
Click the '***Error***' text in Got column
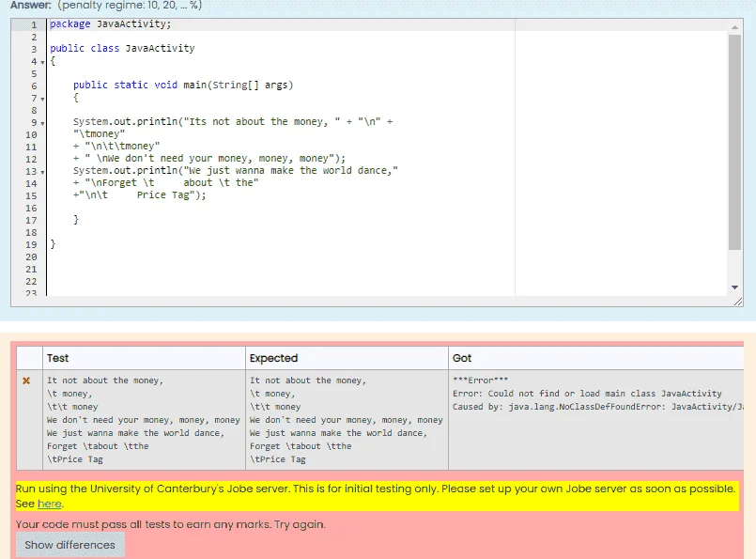coord(480,380)
